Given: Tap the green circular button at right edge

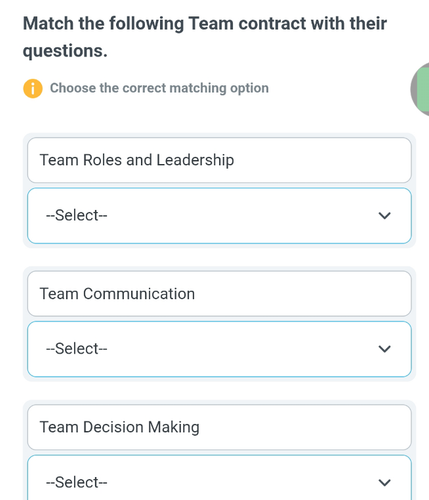Looking at the screenshot, I should 420,89.
